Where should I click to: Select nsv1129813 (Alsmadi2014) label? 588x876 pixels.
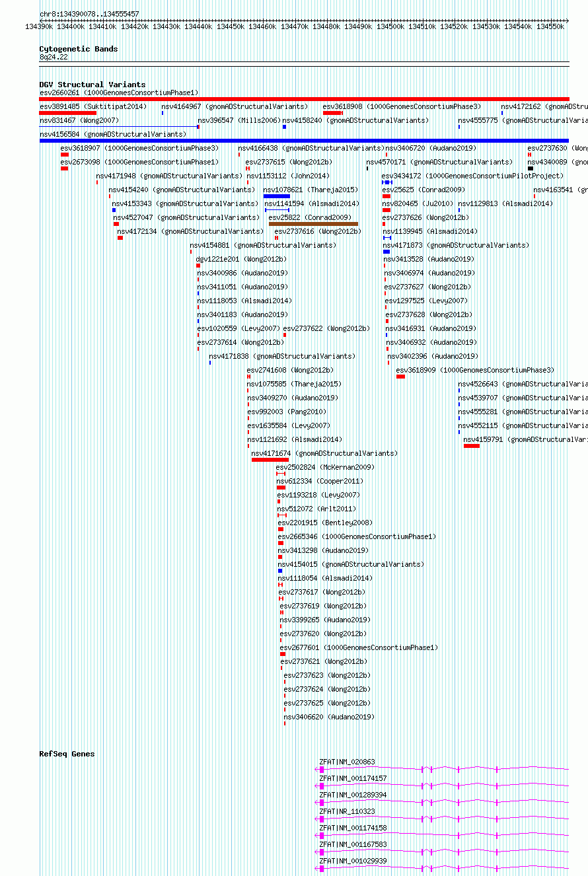(x=506, y=203)
